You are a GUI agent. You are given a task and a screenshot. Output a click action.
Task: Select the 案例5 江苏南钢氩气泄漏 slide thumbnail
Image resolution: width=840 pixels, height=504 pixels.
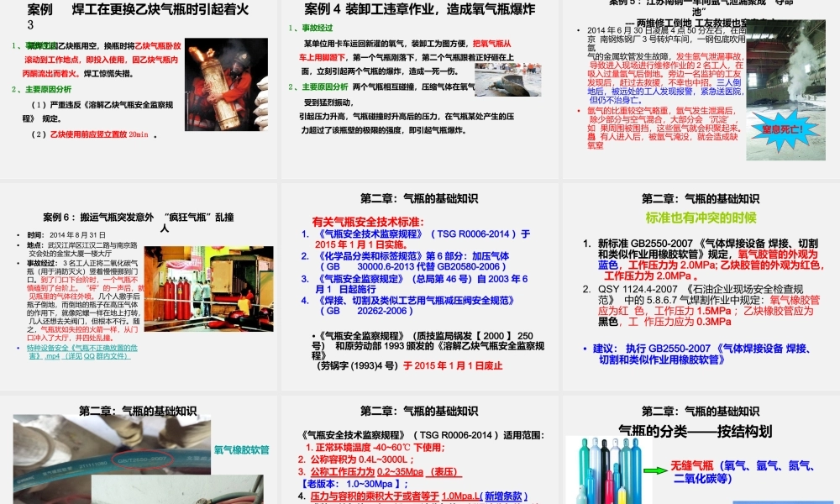tap(701, 89)
